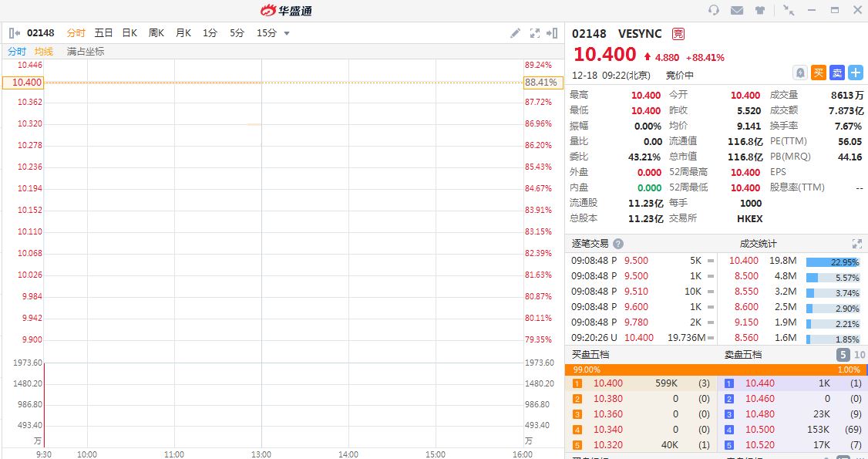868x459 pixels.
Task: Select the pencil drawing tool
Action: coord(516,33)
